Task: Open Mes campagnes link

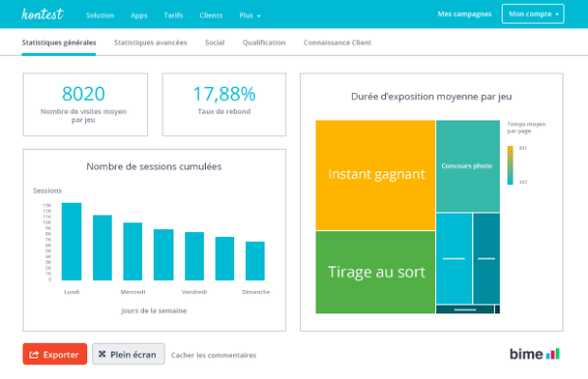Action: tap(465, 14)
